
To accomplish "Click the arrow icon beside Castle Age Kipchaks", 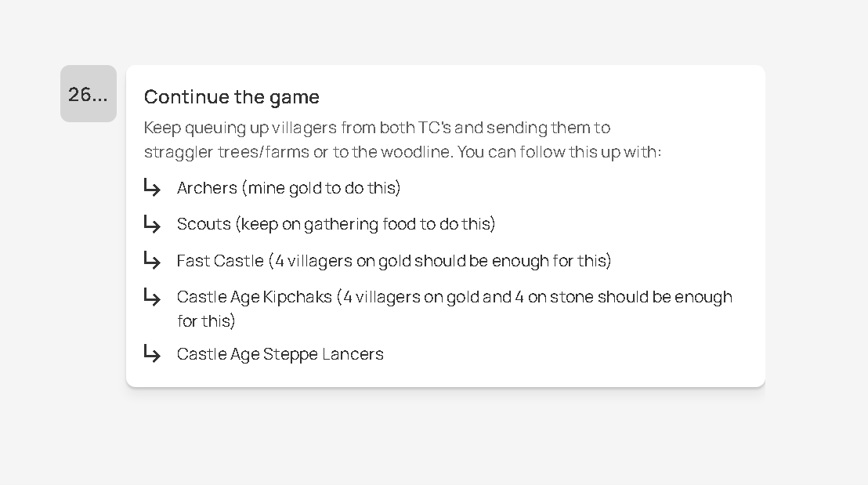I will [152, 296].
